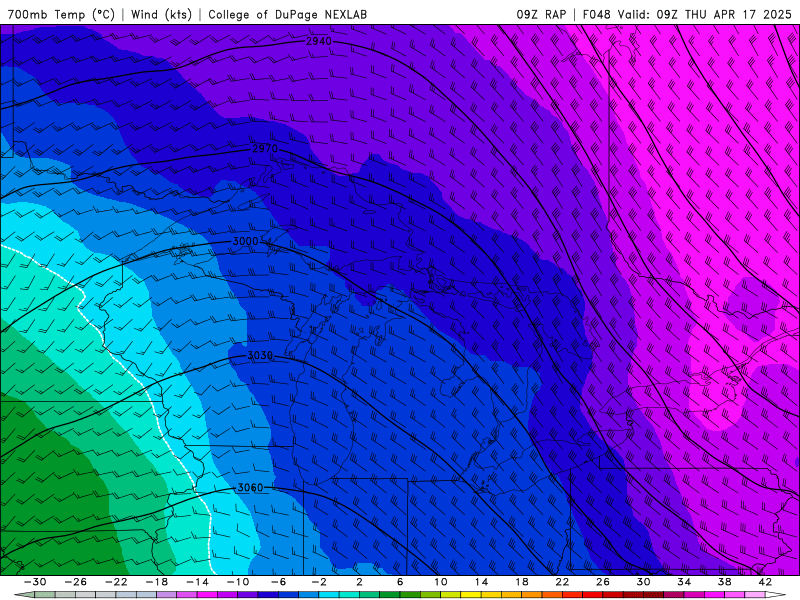Click the dark blue colorbar swatch under -6
Screen dimensions: 800x600
pos(268,595)
